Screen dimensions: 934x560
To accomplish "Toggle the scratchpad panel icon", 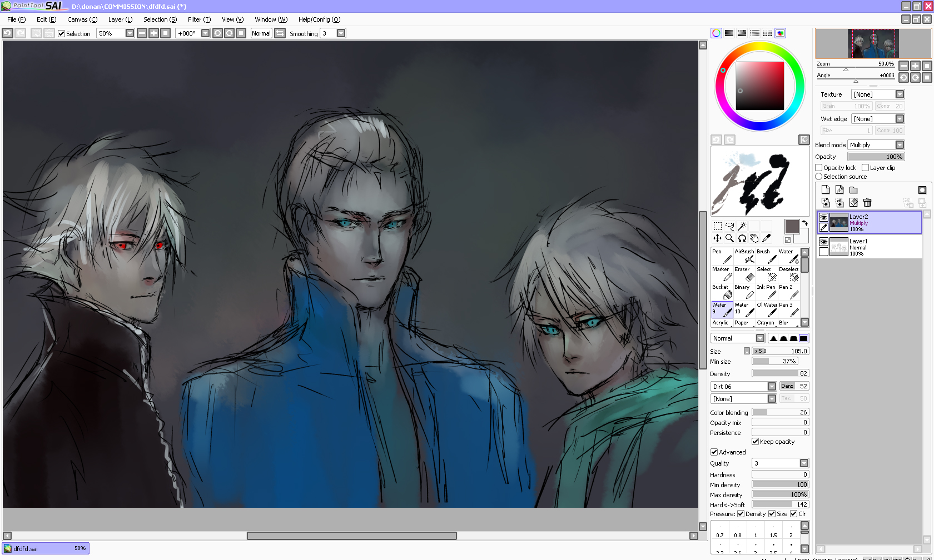I will click(781, 33).
